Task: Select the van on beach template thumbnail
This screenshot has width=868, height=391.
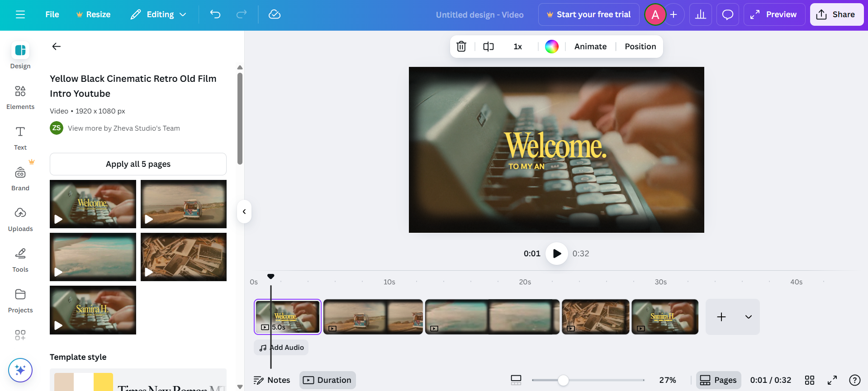Action: pyautogui.click(x=184, y=204)
